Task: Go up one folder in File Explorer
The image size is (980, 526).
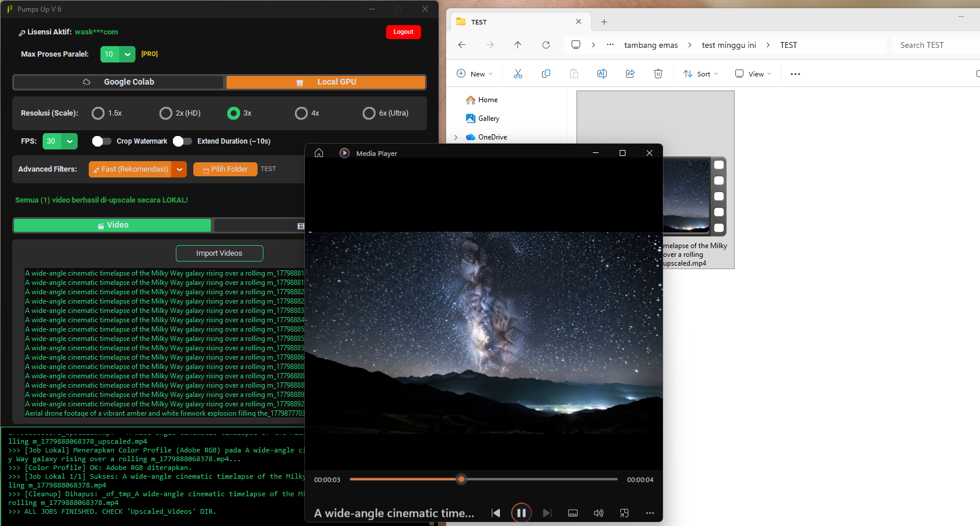Action: (x=518, y=45)
